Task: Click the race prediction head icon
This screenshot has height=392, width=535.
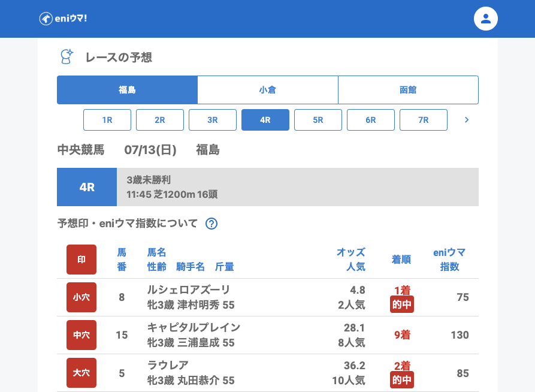Action: tap(67, 57)
